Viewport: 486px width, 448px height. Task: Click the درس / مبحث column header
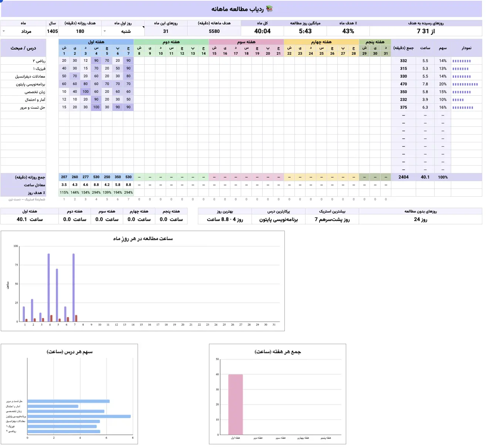(x=23, y=48)
